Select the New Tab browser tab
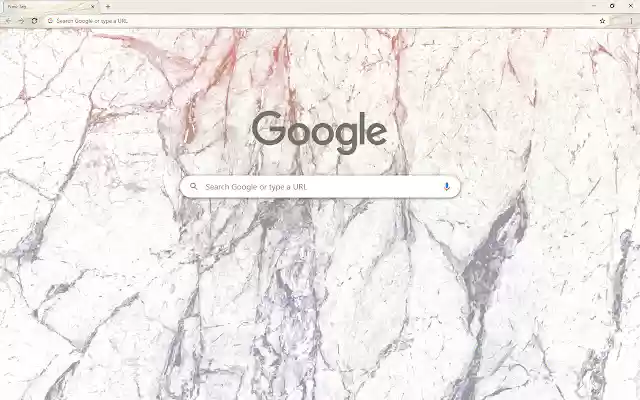This screenshot has height=400, width=640. point(49,7)
